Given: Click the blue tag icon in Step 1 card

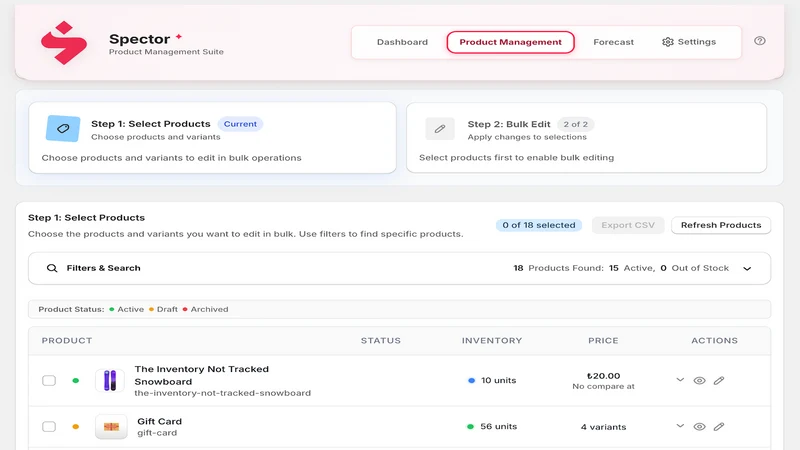Looking at the screenshot, I should 63,128.
